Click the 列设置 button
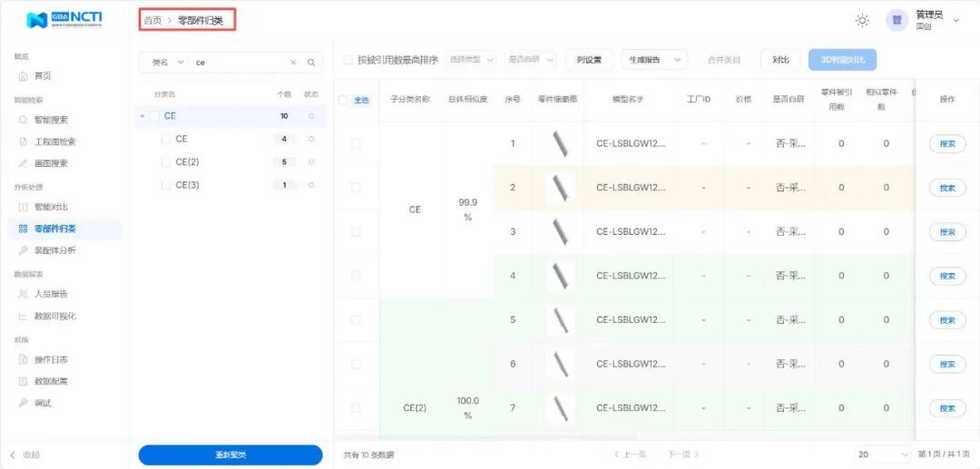Image resolution: width=980 pixels, height=469 pixels. pos(589,60)
